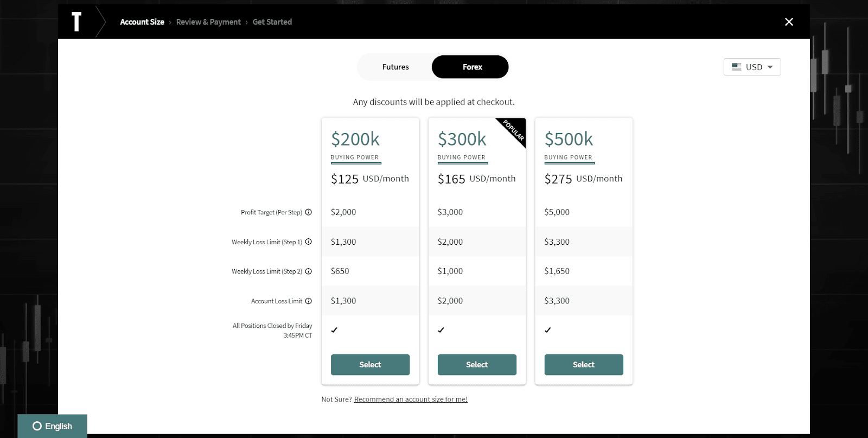Click the $5,000 profit target value
This screenshot has height=438, width=868.
tap(557, 212)
